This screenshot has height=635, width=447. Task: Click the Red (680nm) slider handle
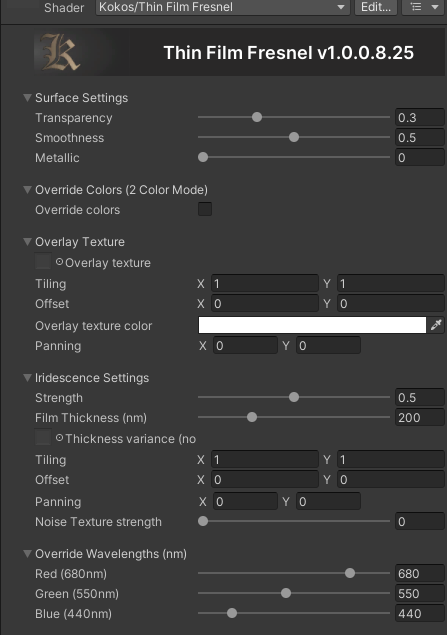point(350,573)
